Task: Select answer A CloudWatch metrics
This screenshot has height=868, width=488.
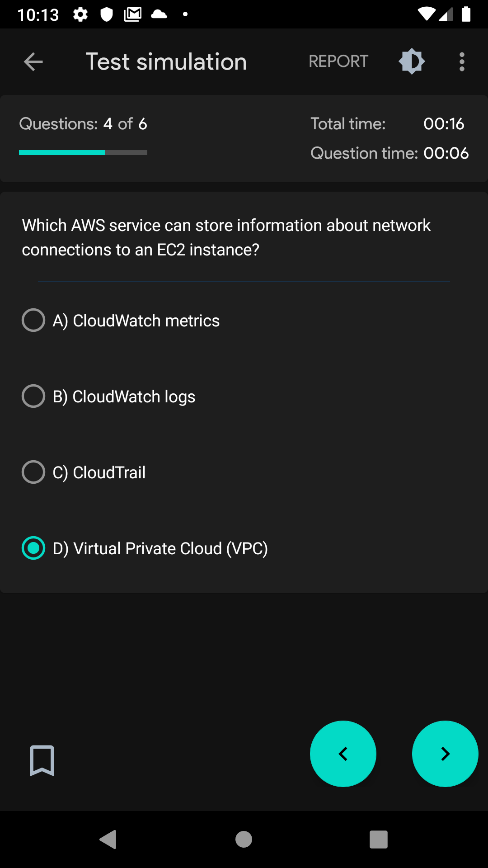Action: click(33, 320)
